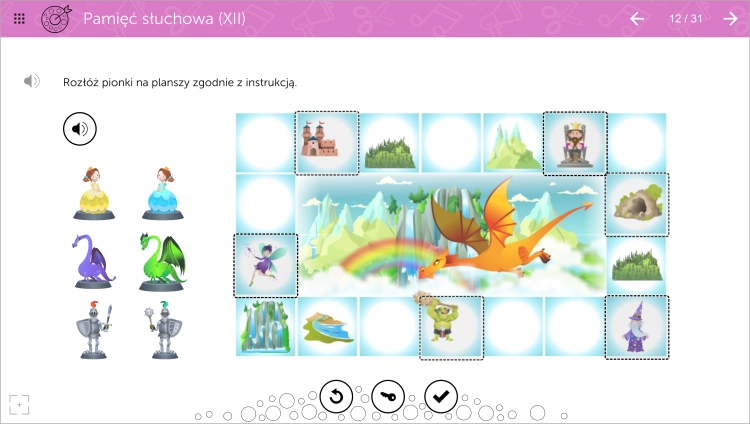Choose the knight with mace pawn
The width and height of the screenshot is (750, 424).
(x=163, y=330)
